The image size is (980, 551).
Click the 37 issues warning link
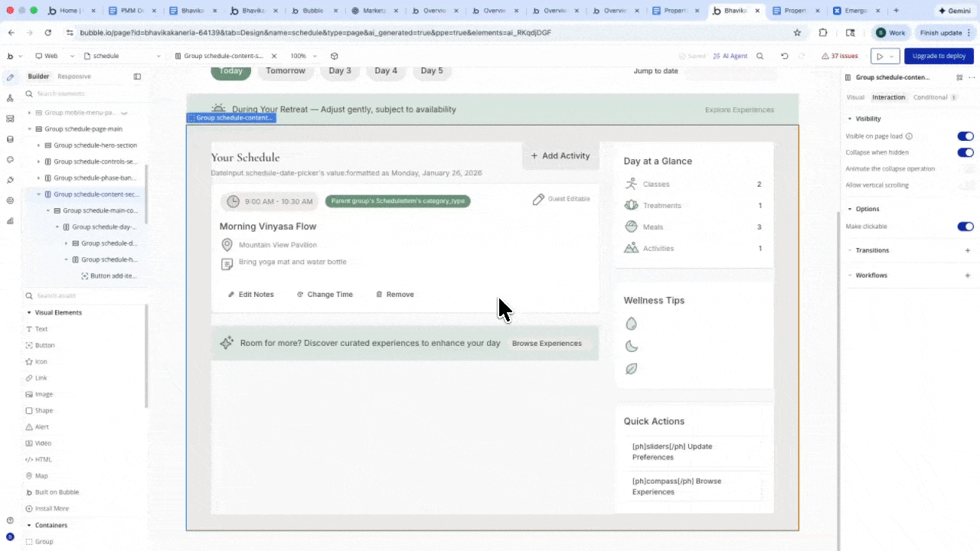840,56
